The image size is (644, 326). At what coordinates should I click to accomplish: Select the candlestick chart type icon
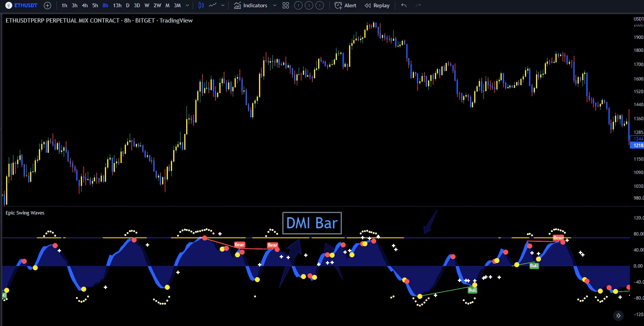point(201,5)
